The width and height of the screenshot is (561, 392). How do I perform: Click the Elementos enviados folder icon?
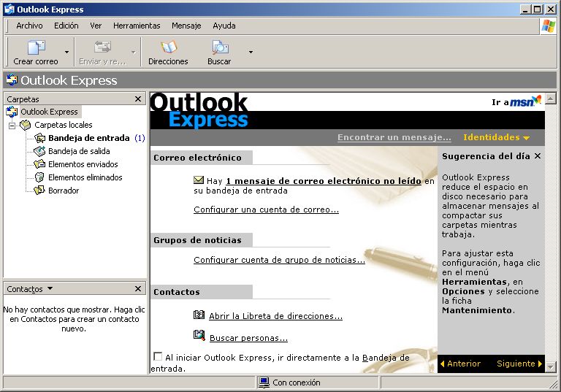point(39,164)
